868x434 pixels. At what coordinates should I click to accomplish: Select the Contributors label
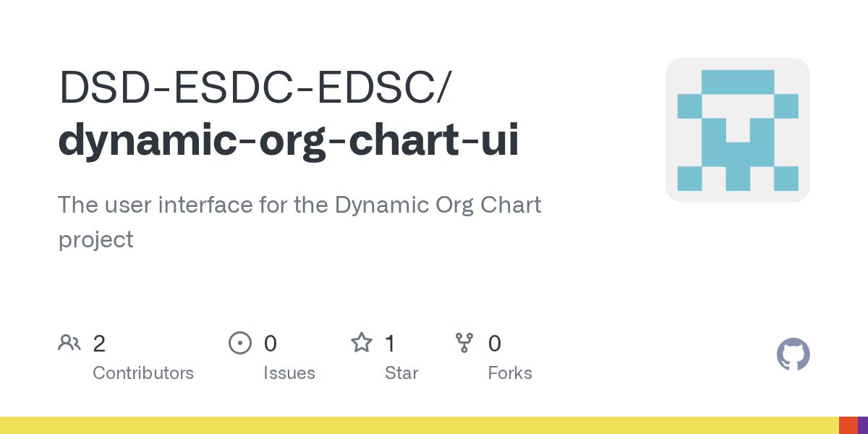click(143, 373)
